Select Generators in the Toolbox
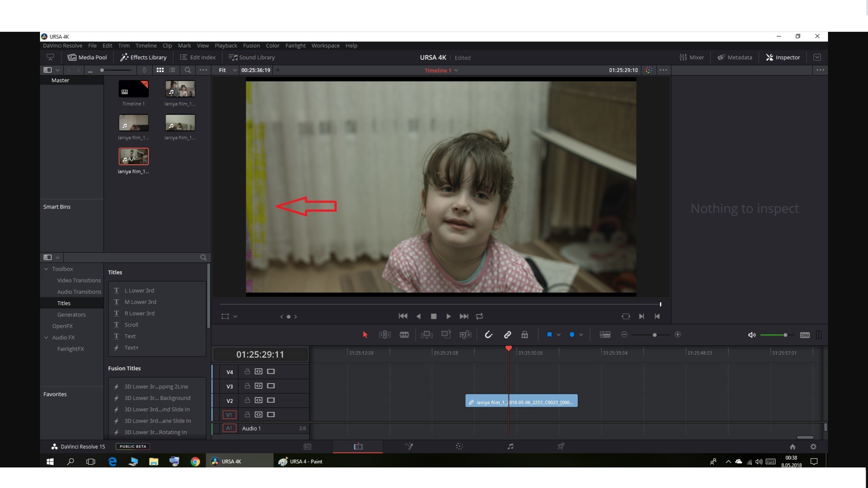This screenshot has width=868, height=488. coord(71,314)
